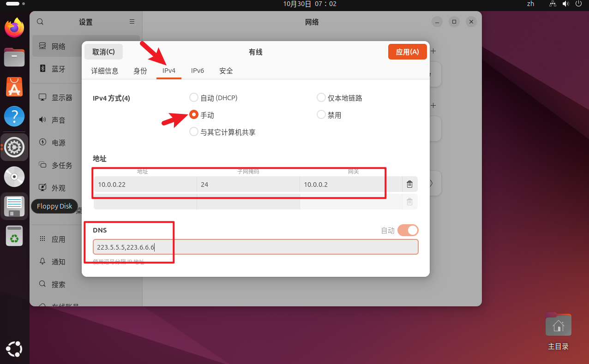The height and width of the screenshot is (364, 589).
Task: Click the Floppy Disk dock icon
Action: [14, 206]
